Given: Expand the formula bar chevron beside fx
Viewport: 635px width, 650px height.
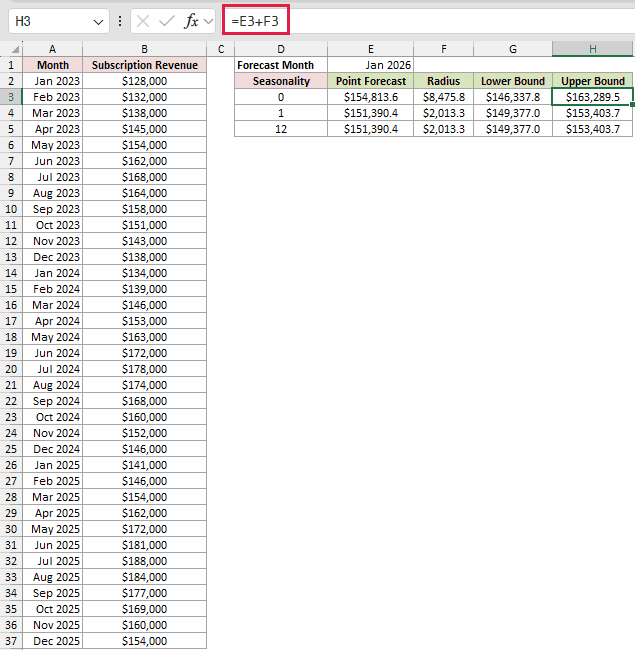Looking at the screenshot, I should point(208,21).
